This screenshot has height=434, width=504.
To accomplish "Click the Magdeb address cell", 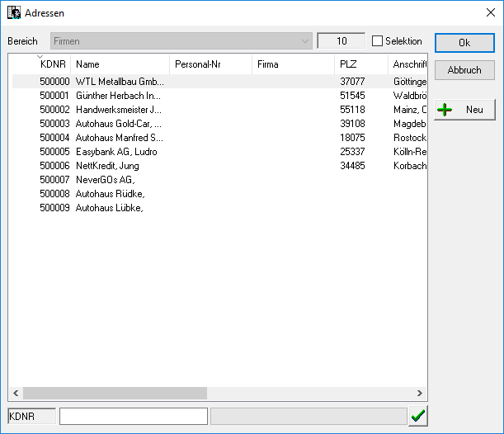I will [410, 124].
